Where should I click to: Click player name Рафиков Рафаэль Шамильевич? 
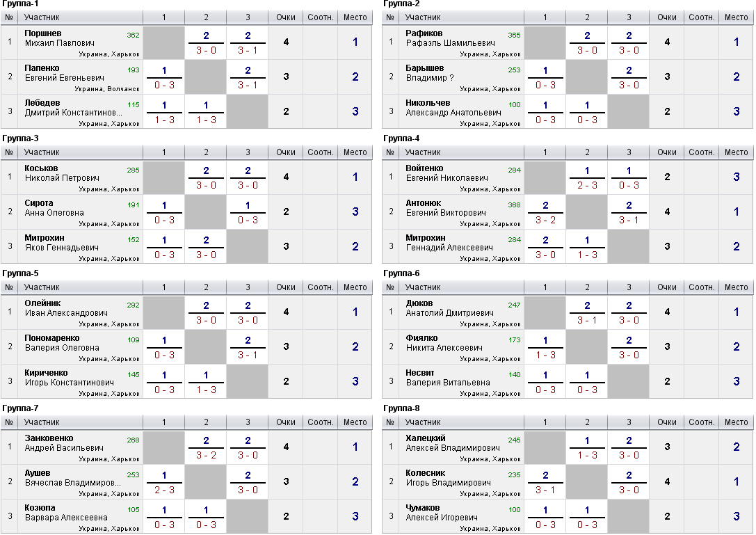[x=450, y=38]
